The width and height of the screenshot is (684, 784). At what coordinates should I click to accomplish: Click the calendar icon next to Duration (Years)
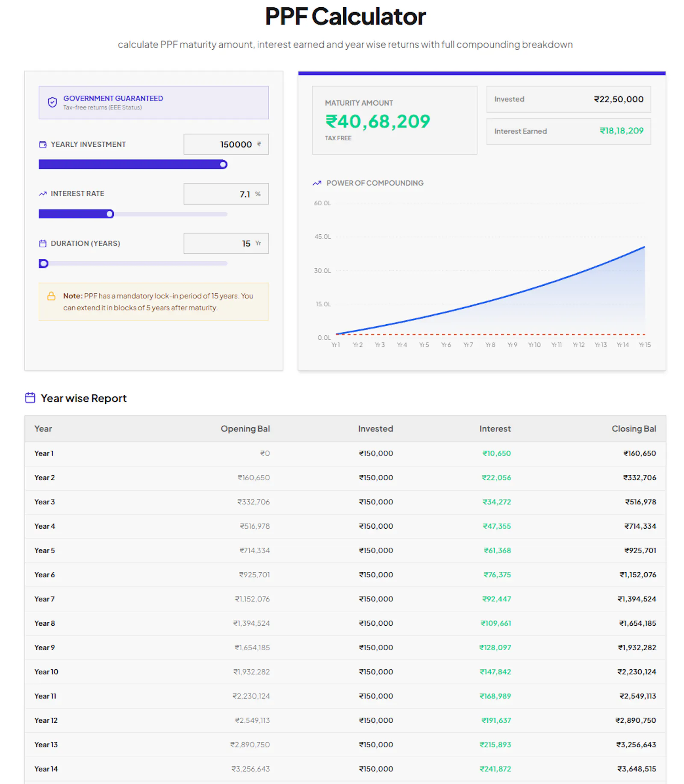[x=43, y=243]
